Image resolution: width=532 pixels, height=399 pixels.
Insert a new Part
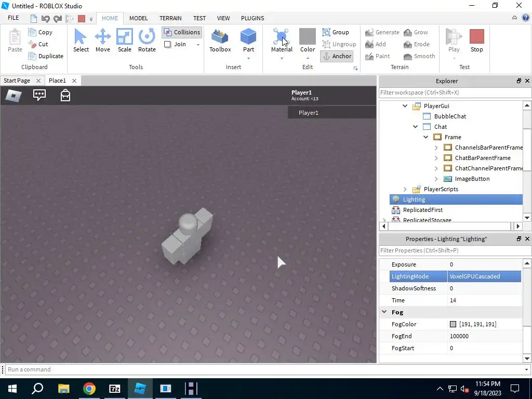248,39
